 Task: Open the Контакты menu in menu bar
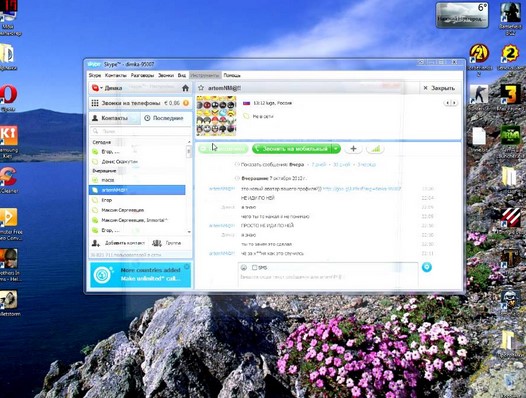pyautogui.click(x=116, y=75)
